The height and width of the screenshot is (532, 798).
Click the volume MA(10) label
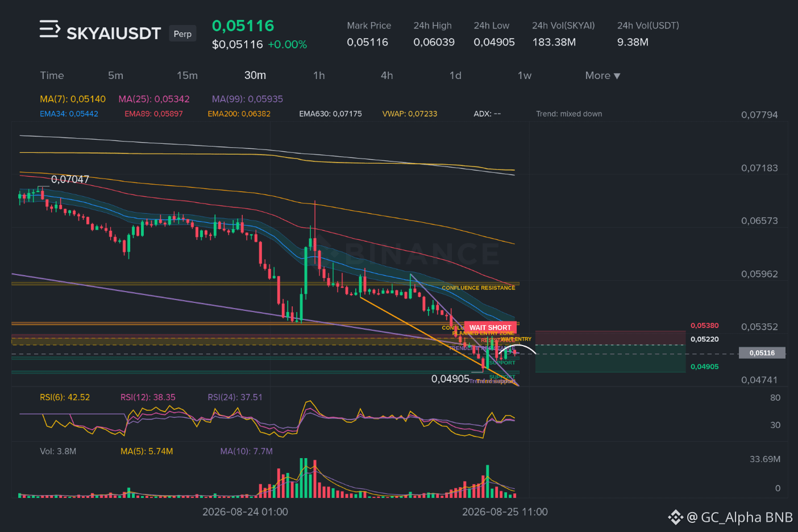(247, 451)
